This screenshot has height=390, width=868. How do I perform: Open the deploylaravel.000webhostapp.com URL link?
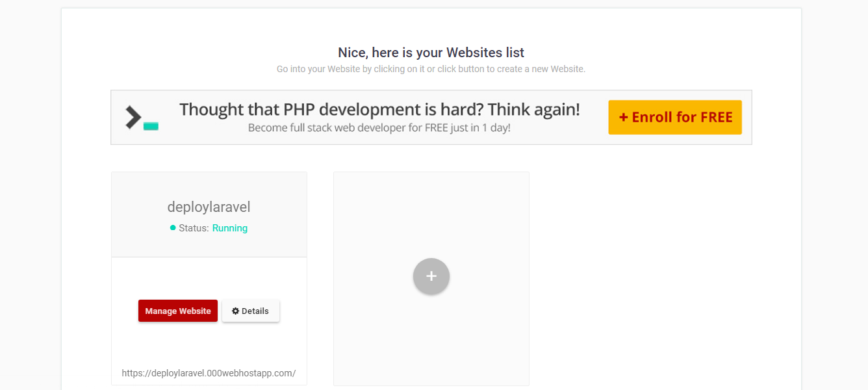click(209, 373)
